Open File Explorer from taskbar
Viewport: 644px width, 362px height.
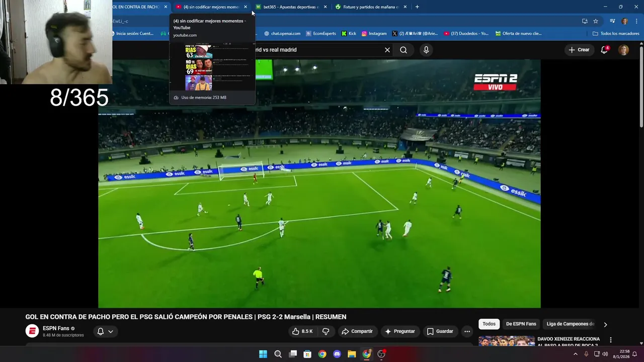pos(352,354)
